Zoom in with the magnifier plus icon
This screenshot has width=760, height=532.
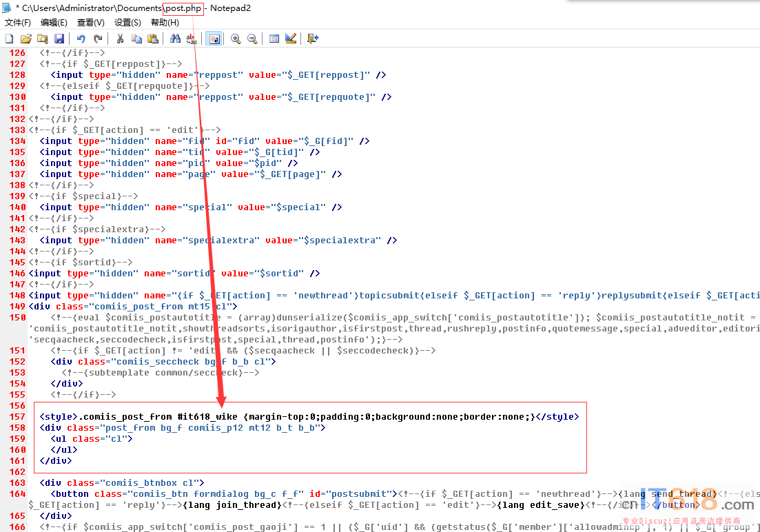point(236,39)
